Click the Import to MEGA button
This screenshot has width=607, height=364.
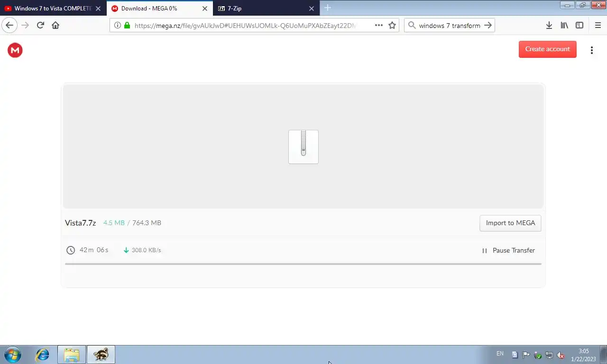coord(510,223)
